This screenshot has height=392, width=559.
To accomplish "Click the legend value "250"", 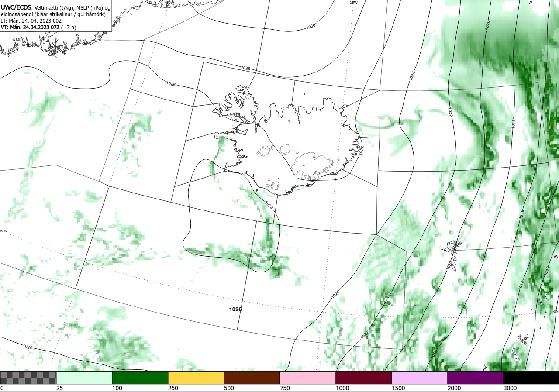I will point(173,388).
